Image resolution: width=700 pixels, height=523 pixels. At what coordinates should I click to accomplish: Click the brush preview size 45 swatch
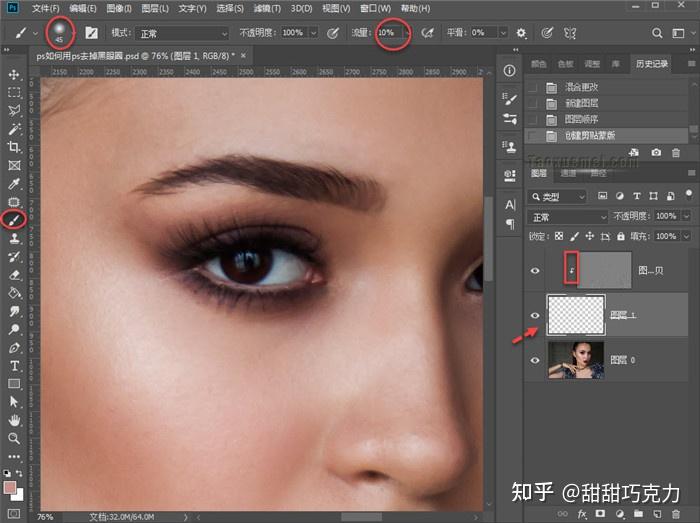pyautogui.click(x=59, y=31)
